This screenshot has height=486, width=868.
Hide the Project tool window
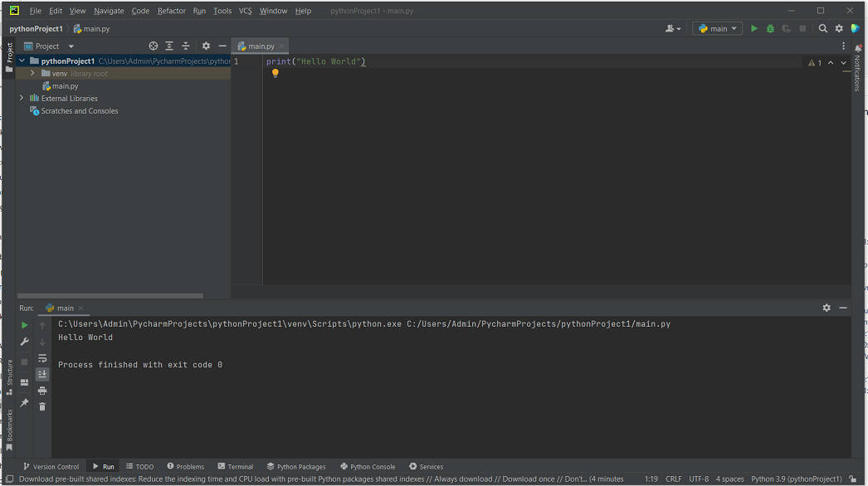click(222, 46)
